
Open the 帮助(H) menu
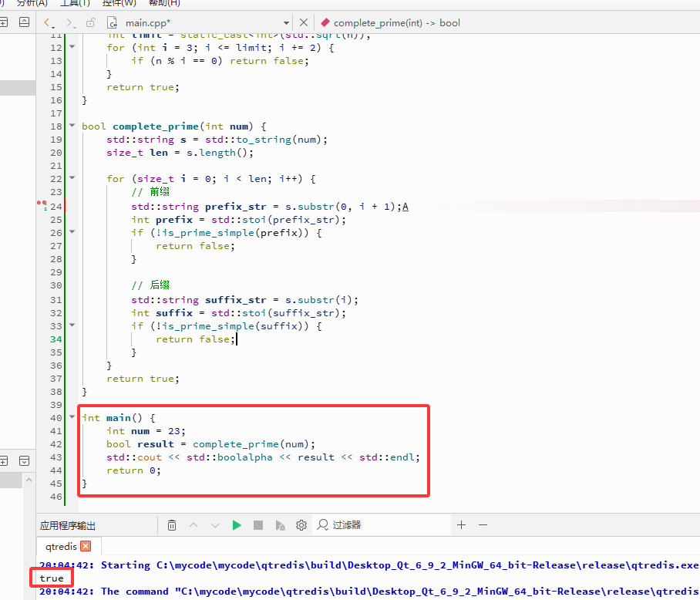[x=164, y=3]
